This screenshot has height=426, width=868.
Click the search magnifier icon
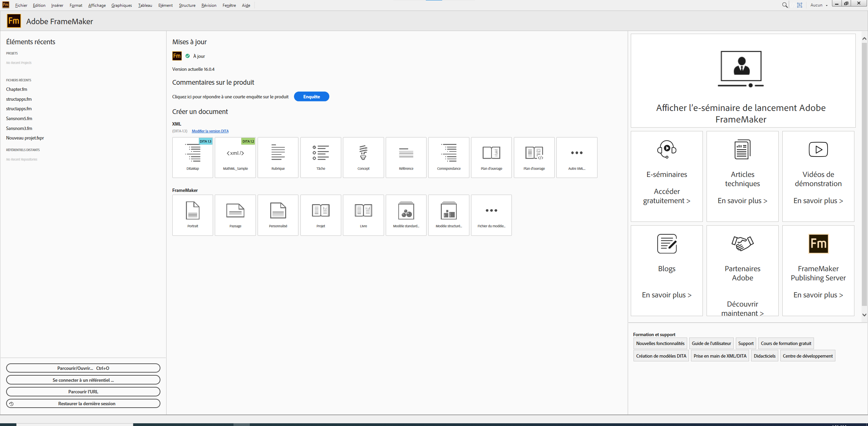tap(785, 5)
